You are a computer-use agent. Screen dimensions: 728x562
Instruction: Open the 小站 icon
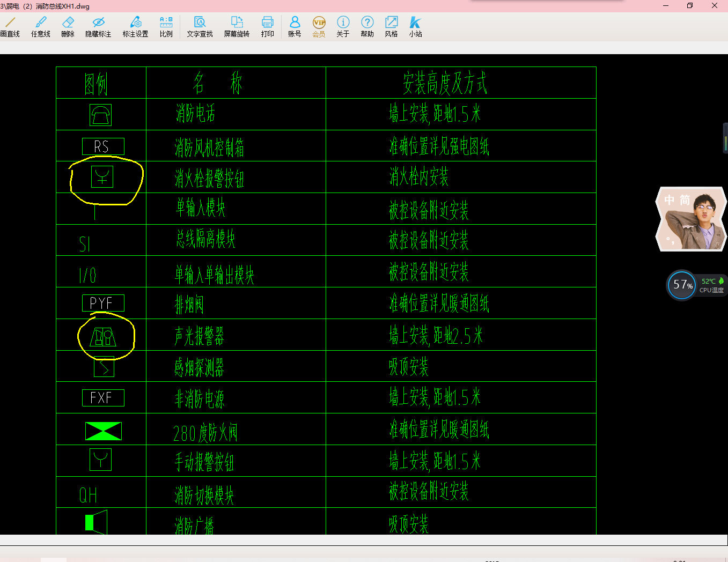[415, 27]
